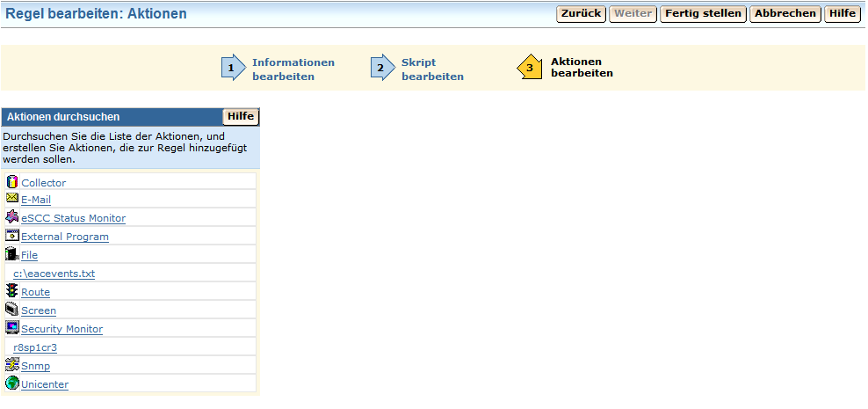Open the Unicenter action link
The image size is (868, 409).
pos(45,384)
